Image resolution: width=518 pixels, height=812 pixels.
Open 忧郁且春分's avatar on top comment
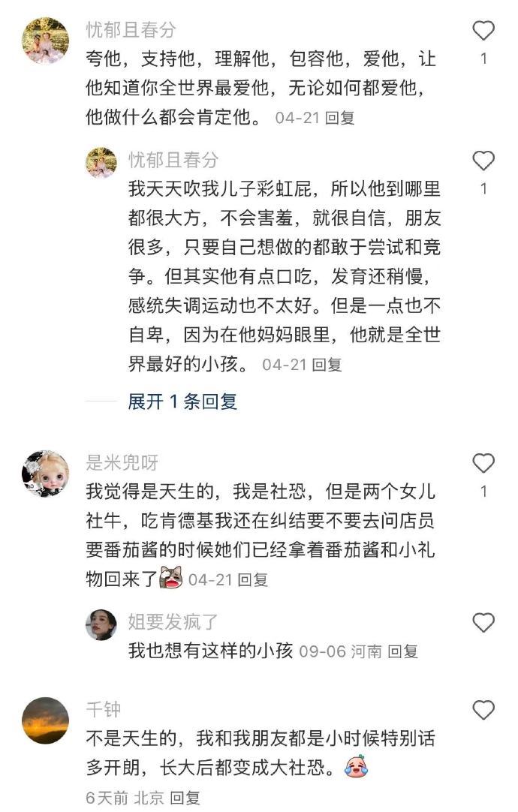coord(46,41)
